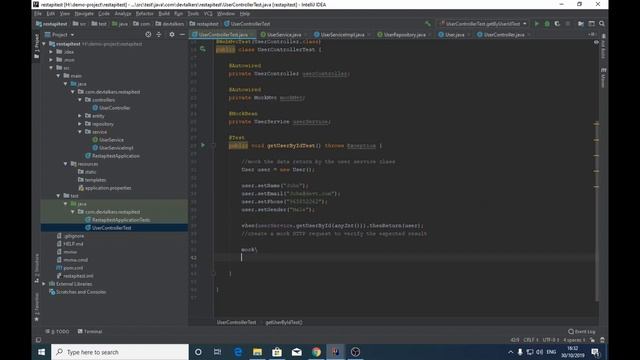
Task: Run with coverage icon in toolbar
Action: coord(557,24)
